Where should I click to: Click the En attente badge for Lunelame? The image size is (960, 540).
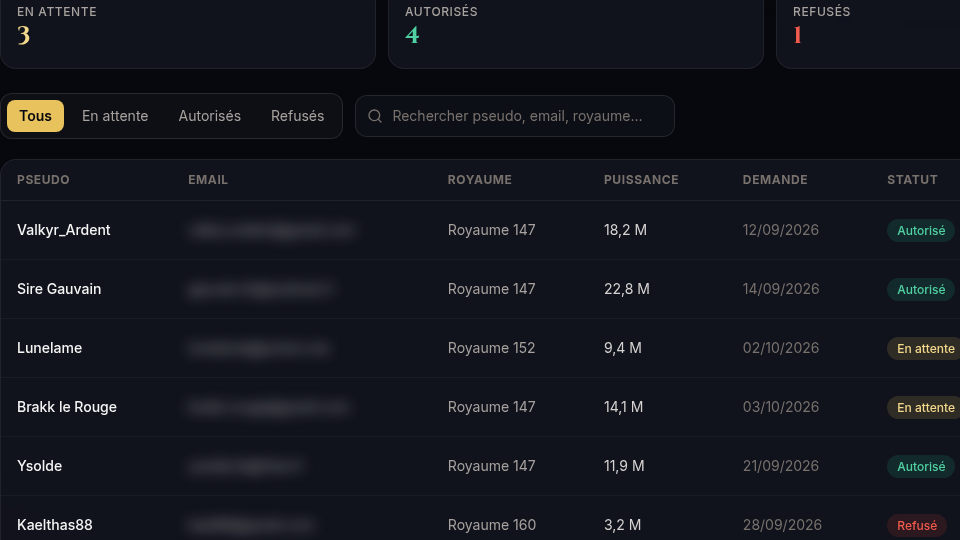(x=924, y=348)
